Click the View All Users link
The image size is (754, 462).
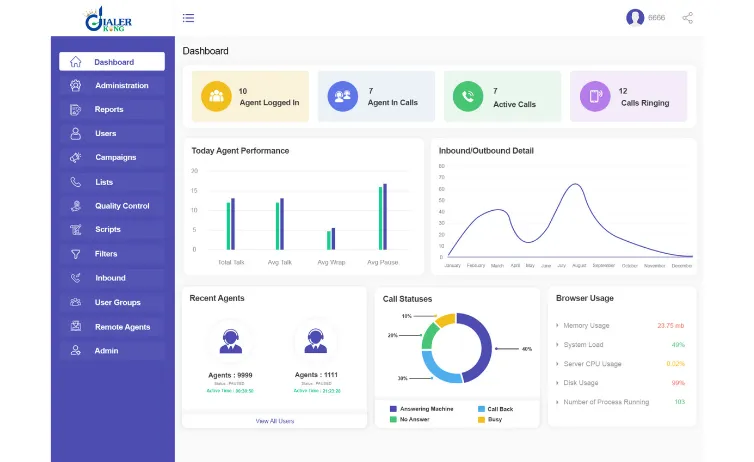point(275,421)
